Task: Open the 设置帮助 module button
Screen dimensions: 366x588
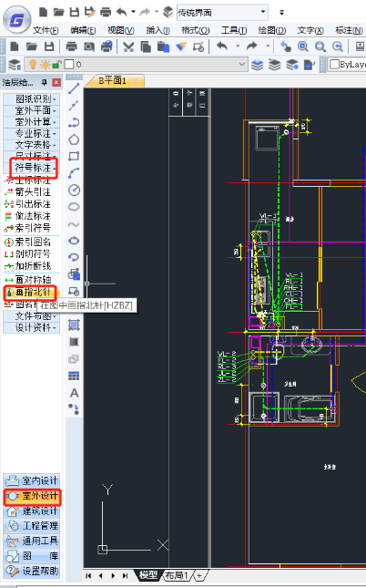Action: pos(32,571)
